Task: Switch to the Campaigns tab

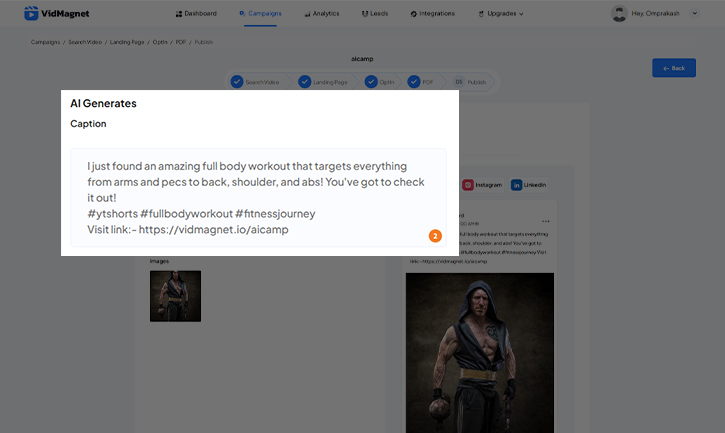Action: [259, 14]
